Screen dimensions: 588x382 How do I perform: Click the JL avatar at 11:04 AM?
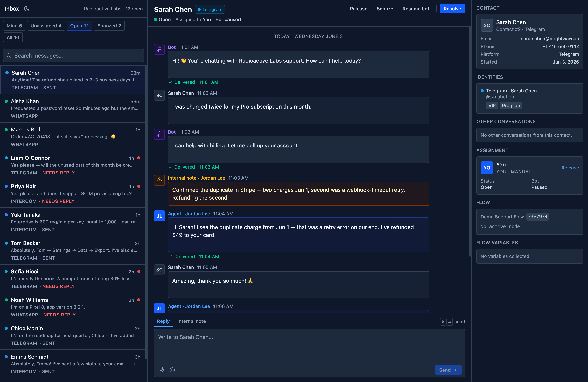(159, 216)
